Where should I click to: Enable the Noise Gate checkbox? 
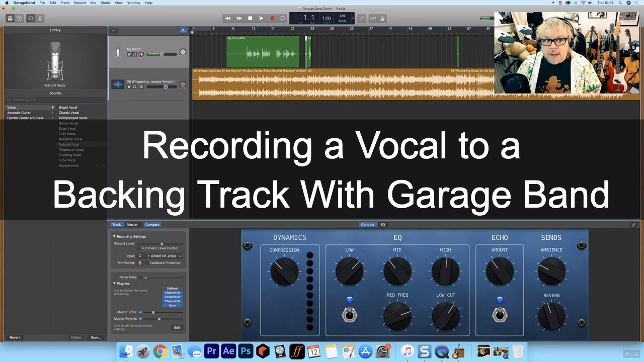pyautogui.click(x=141, y=277)
